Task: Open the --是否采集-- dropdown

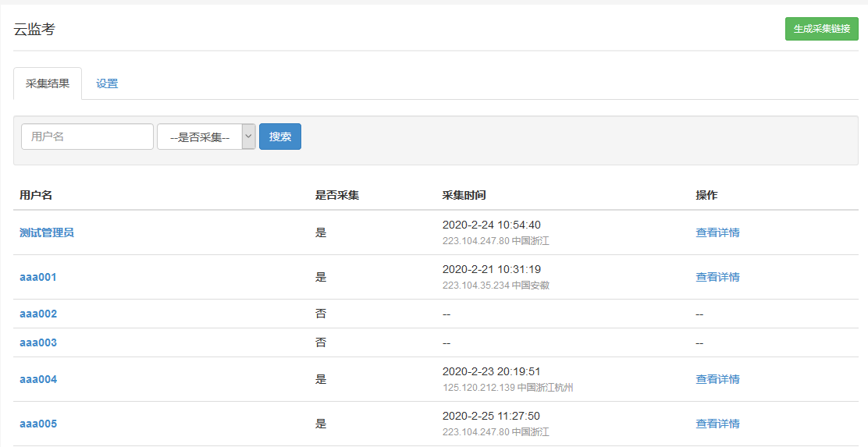Action: 206,137
